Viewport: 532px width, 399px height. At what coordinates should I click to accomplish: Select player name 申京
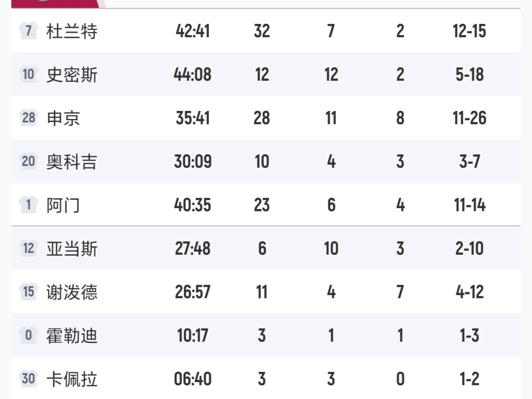pos(63,119)
